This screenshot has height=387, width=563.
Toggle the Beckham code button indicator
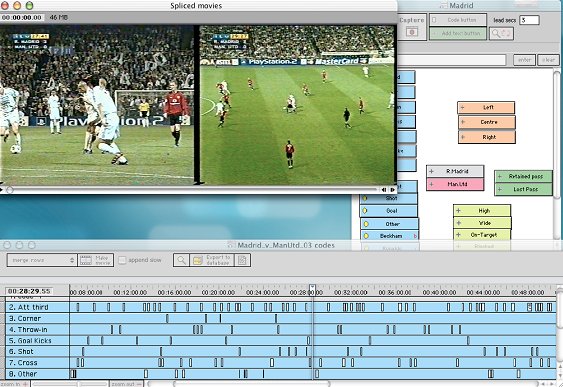click(x=366, y=236)
